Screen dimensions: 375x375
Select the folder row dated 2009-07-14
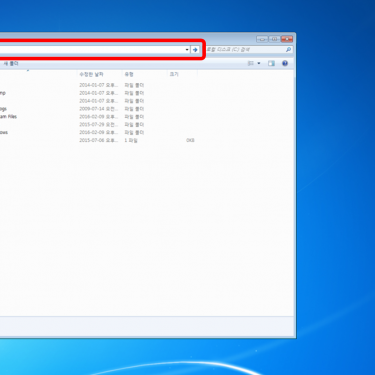point(99,109)
